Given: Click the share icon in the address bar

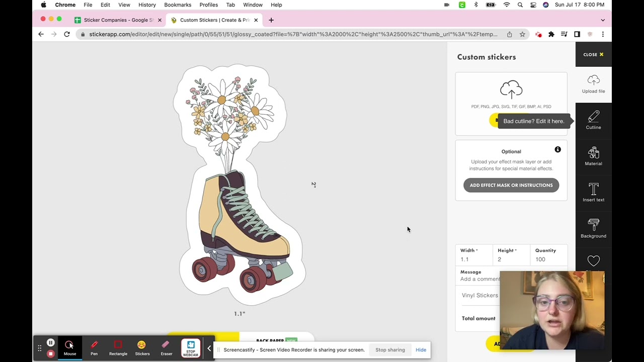Looking at the screenshot, I should pyautogui.click(x=509, y=34).
